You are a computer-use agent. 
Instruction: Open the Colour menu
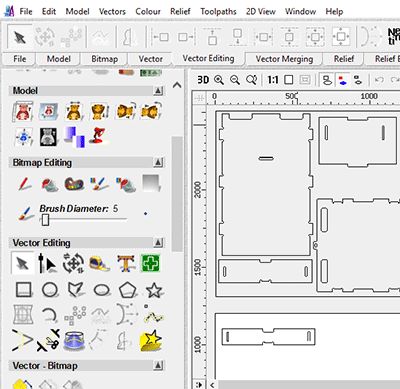148,12
